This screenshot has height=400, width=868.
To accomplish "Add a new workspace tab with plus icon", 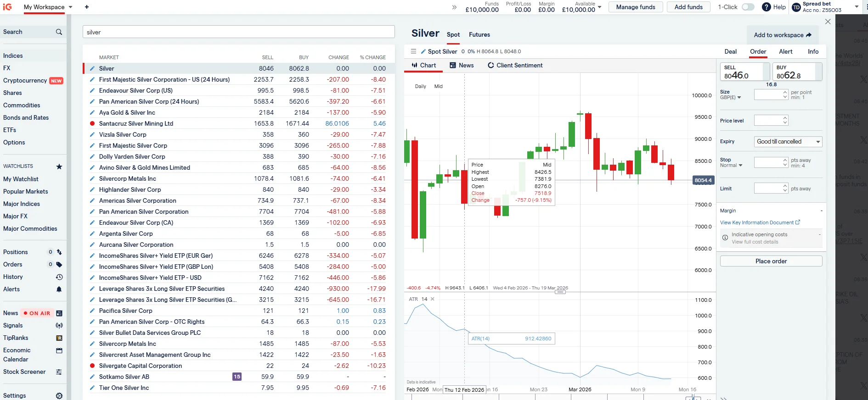I will 87,7.
